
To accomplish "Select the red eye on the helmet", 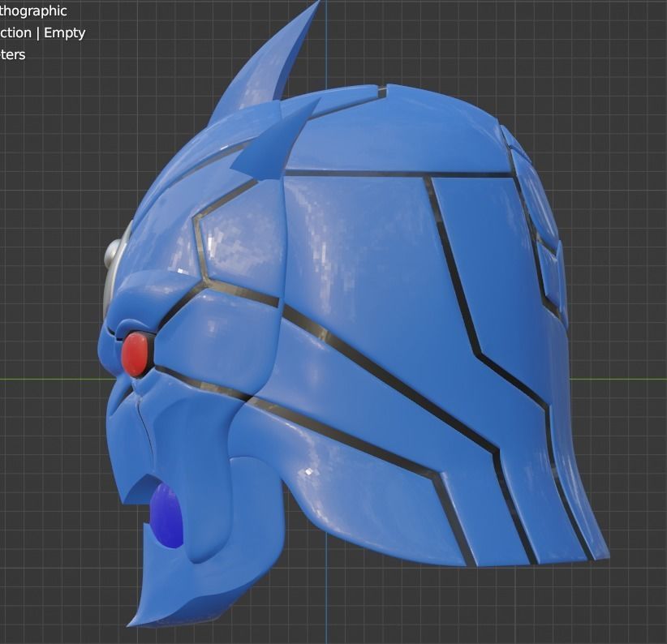I will 135,354.
